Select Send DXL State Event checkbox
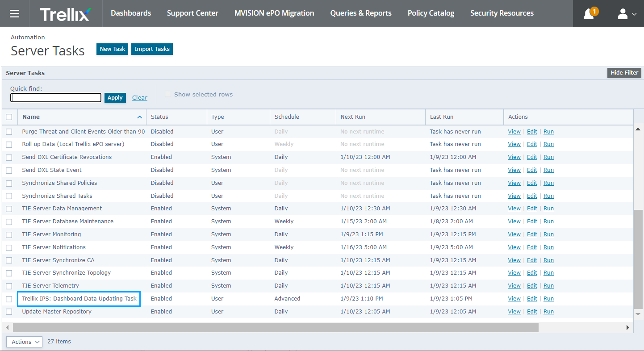 tap(9, 170)
